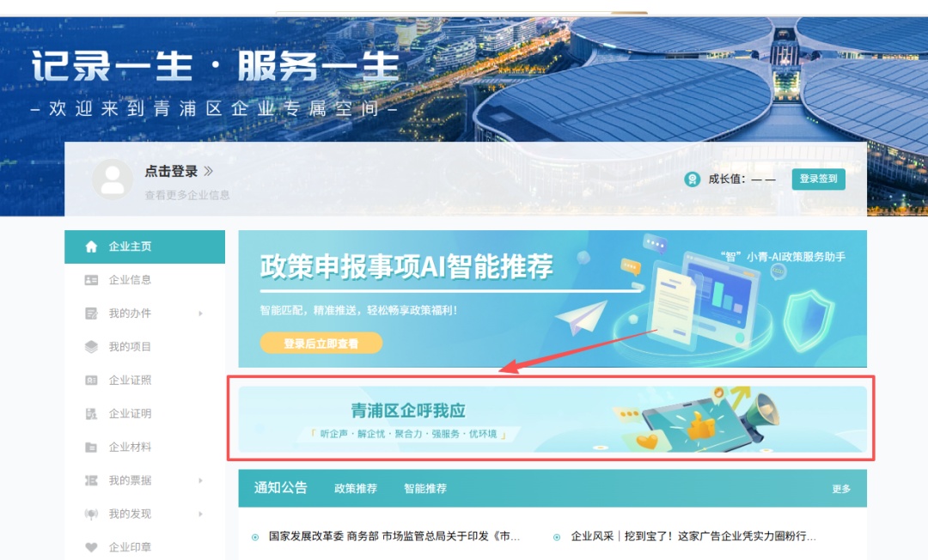Screen dimensions: 928x560
Task: Click the 我的发现 broadcast icon
Action: (x=91, y=514)
